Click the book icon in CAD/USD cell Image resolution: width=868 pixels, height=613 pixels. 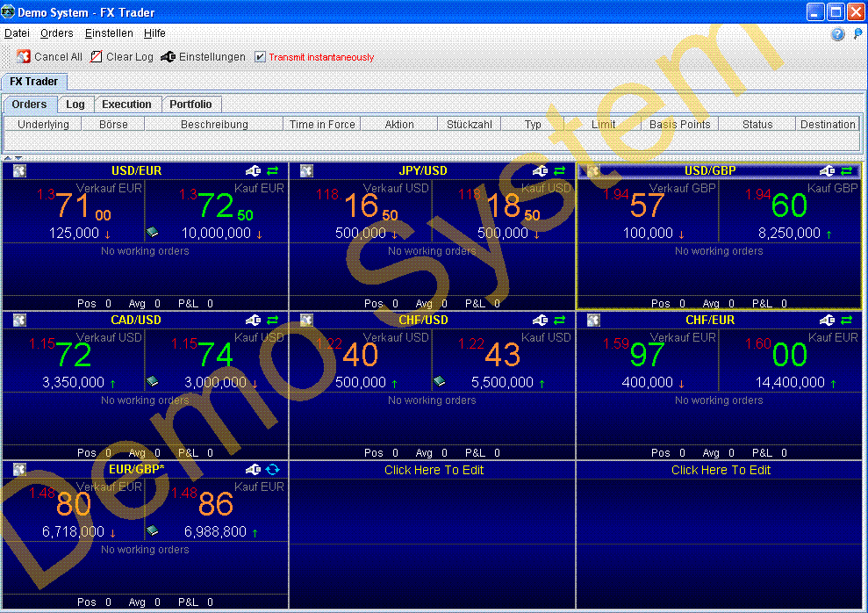point(152,382)
